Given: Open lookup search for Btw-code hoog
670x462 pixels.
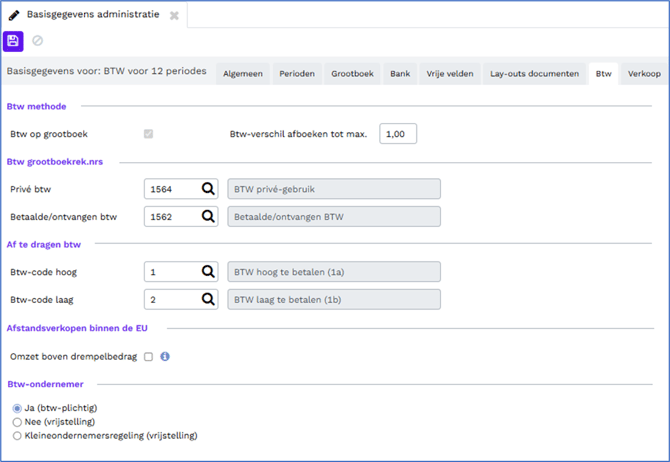Looking at the screenshot, I should (208, 272).
